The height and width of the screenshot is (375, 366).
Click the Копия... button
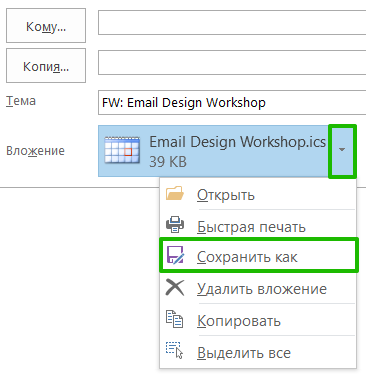(x=46, y=66)
